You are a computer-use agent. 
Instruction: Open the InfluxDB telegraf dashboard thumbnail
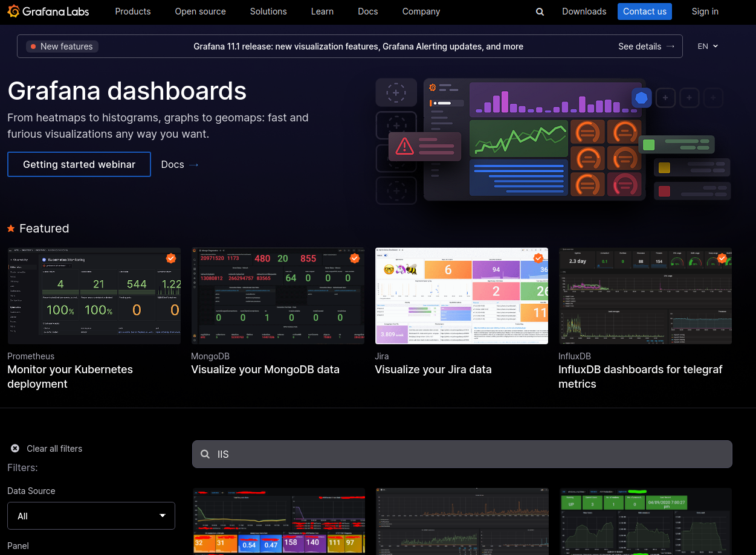pos(645,296)
